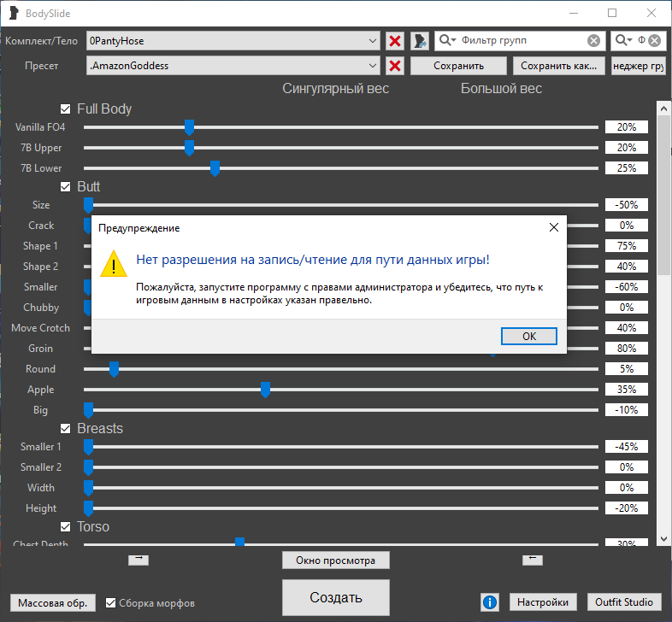Click the magnifier icon in the group filter
This screenshot has height=622, width=672.
448,41
